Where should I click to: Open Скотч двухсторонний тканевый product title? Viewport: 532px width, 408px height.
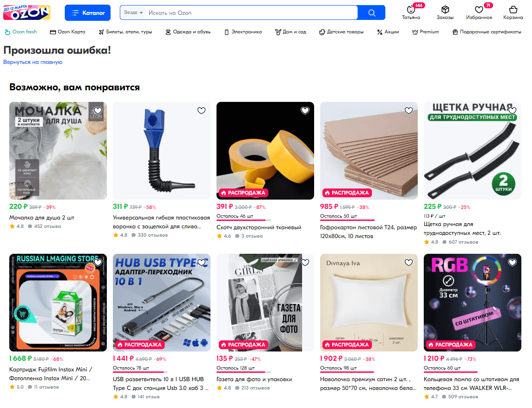point(259,227)
